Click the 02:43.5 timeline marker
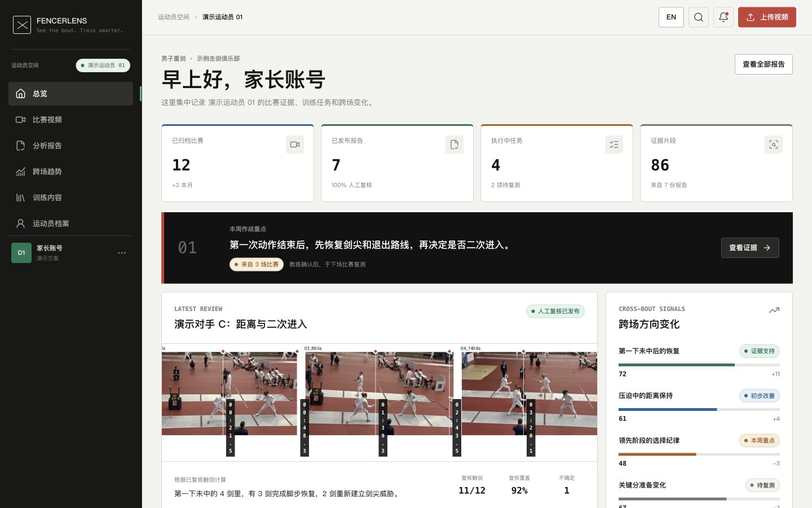 (457, 428)
